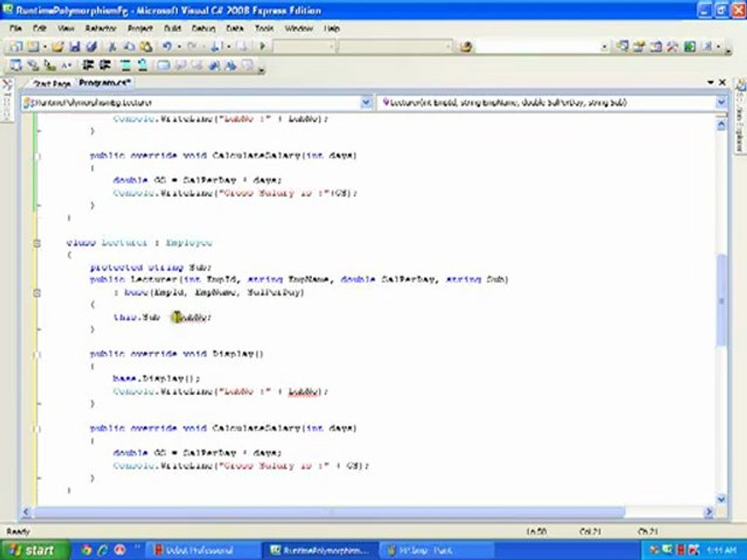Toggle a bookmark on the current line
747x560 pixels.
(x=163, y=65)
